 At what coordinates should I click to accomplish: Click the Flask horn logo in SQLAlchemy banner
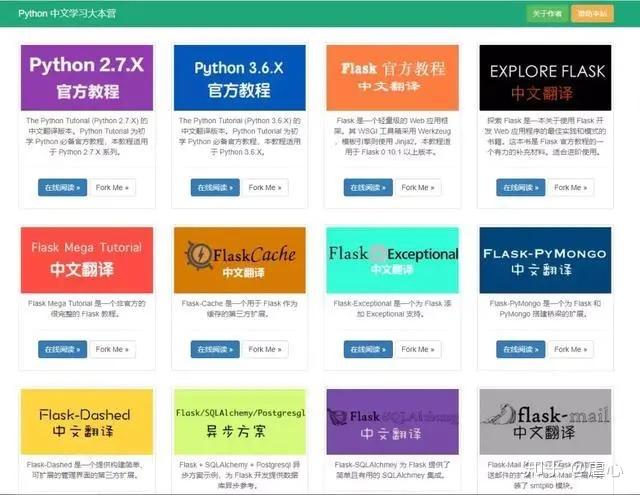pyautogui.click(x=337, y=417)
